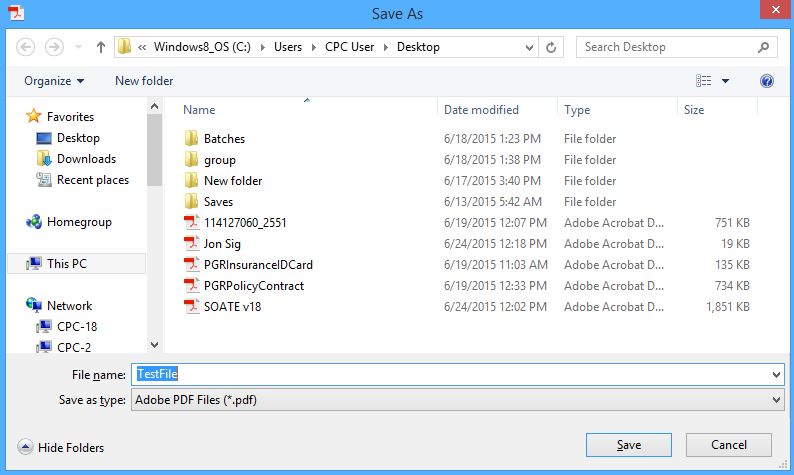Select PGRInsuranceIDCard PDF icon
Screen dimensions: 794x475
pos(191,264)
